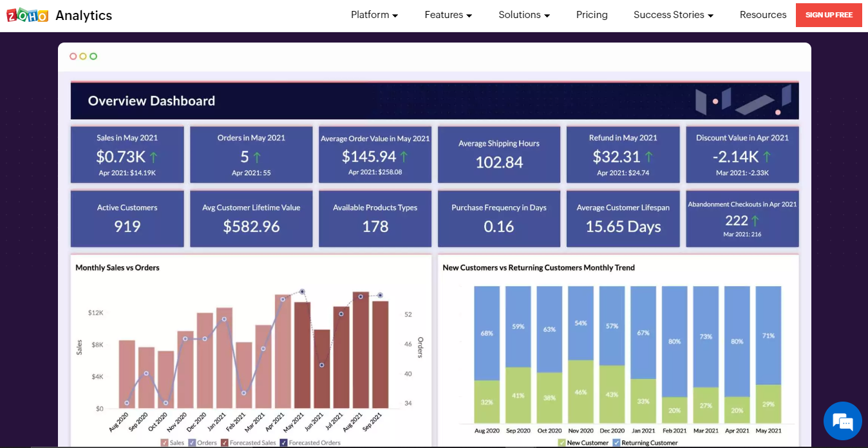Click the 'Mar 2021: -2.33K' text
868x448 pixels.
coord(742,173)
